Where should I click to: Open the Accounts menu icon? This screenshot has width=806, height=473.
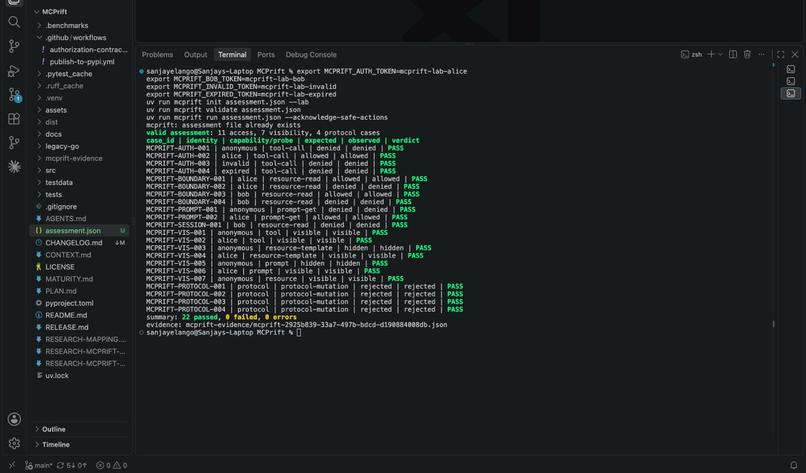tap(14, 419)
